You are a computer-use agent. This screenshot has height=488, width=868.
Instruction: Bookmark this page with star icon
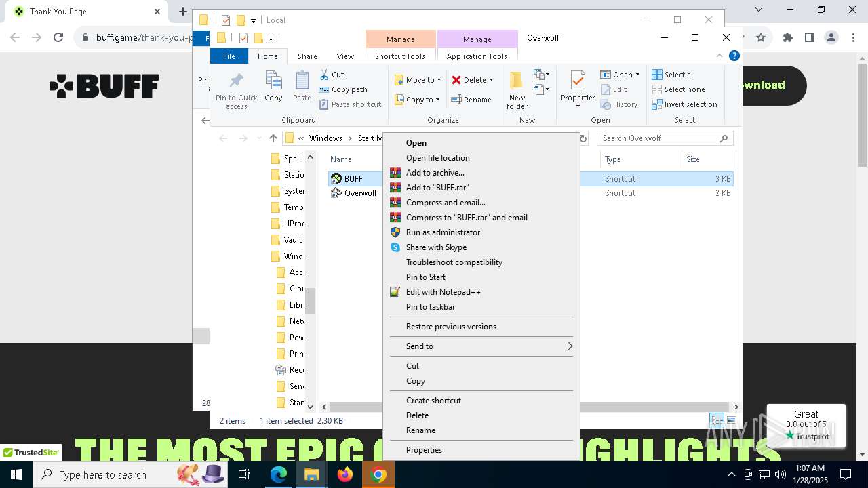coord(761,37)
